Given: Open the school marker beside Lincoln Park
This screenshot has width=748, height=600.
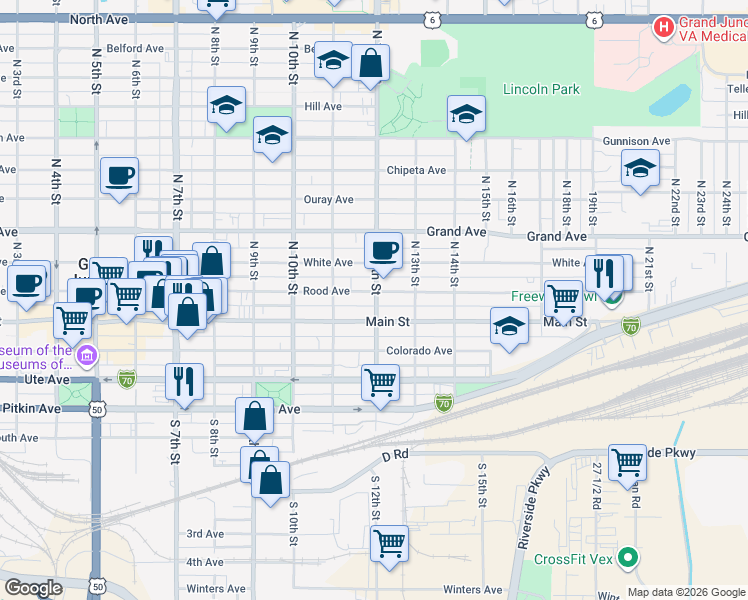Looking at the screenshot, I should click(x=466, y=115).
